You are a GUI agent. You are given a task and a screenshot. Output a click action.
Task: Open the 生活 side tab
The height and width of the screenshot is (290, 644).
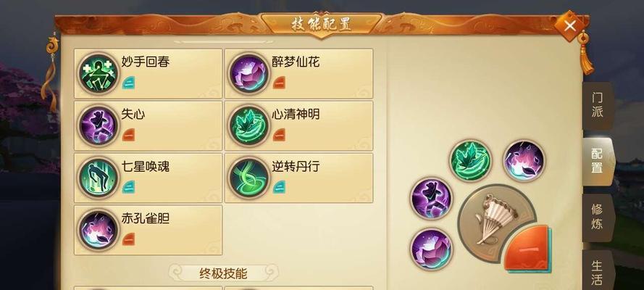[x=598, y=272]
